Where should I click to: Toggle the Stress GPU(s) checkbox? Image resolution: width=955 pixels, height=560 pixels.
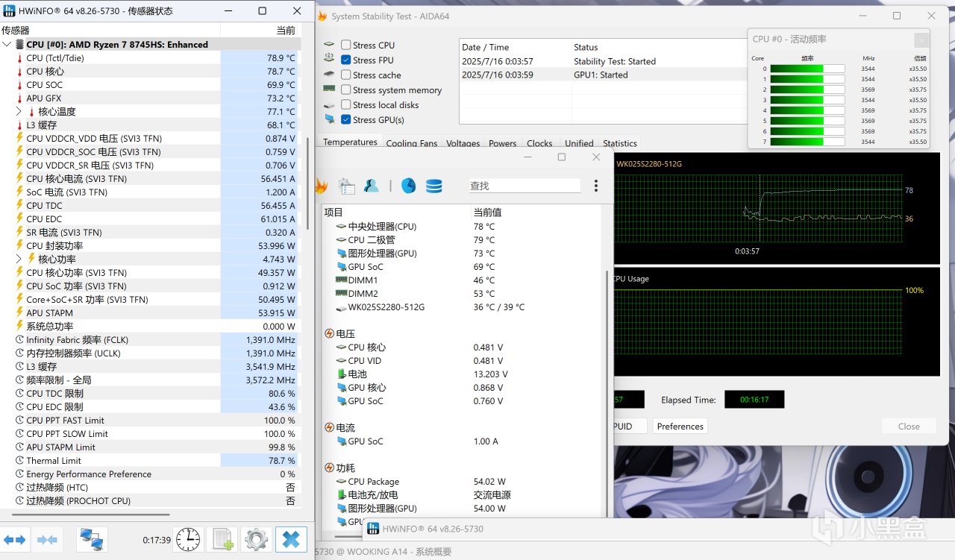click(x=346, y=120)
